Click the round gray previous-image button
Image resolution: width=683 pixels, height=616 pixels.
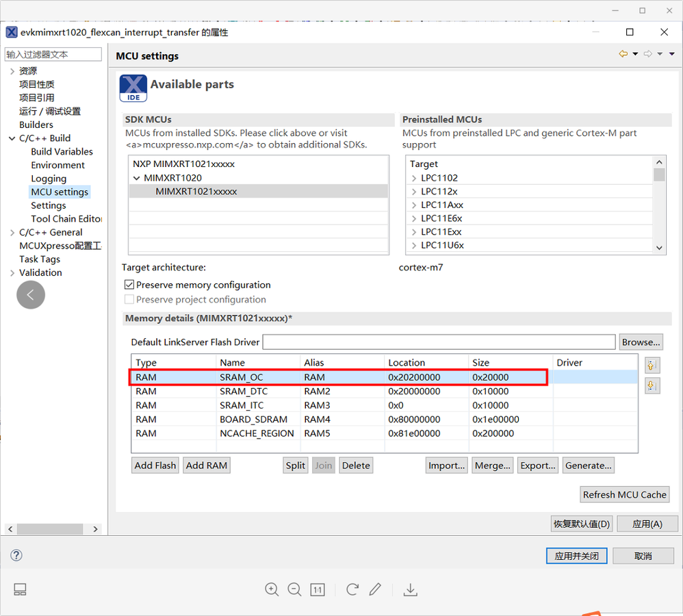31,295
